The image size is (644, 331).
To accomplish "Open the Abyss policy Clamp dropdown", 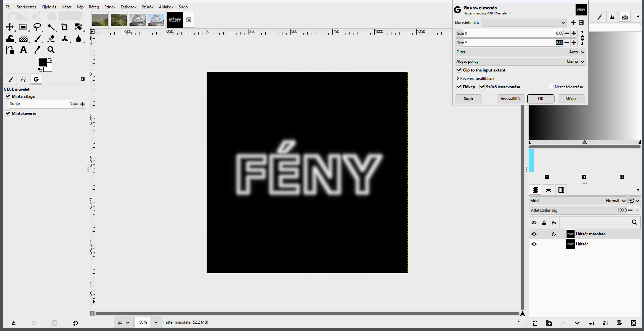I will (x=521, y=61).
